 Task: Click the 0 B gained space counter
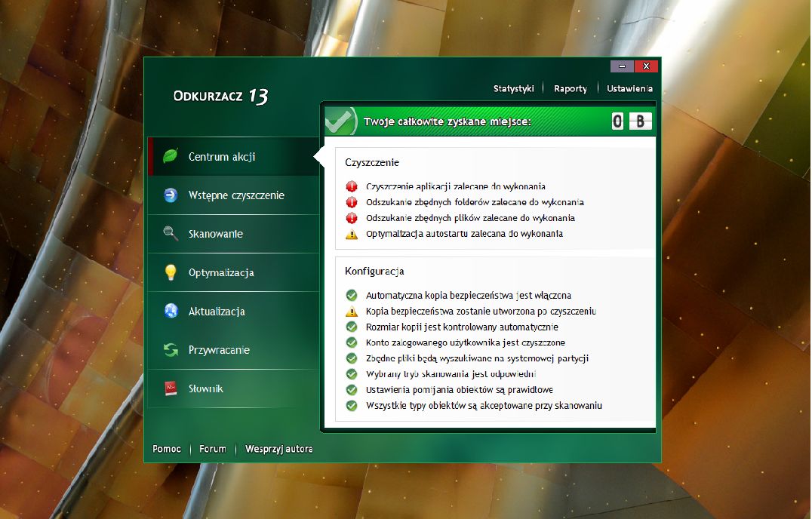point(631,120)
